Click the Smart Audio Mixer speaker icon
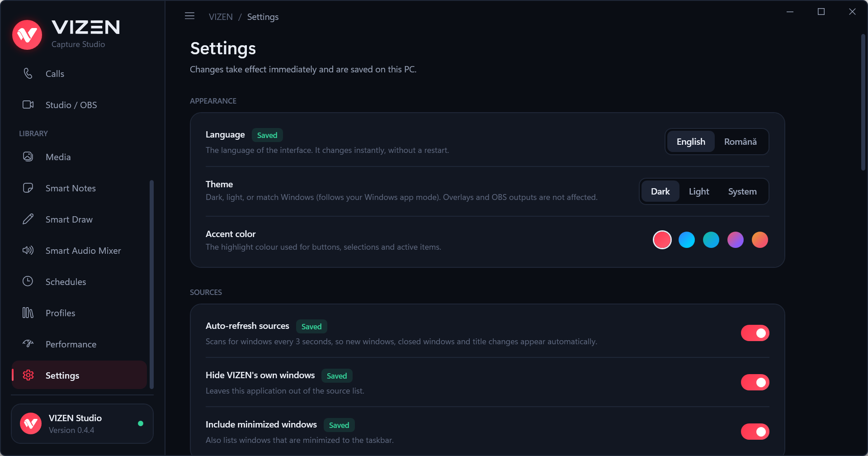The width and height of the screenshot is (868, 456). click(28, 250)
